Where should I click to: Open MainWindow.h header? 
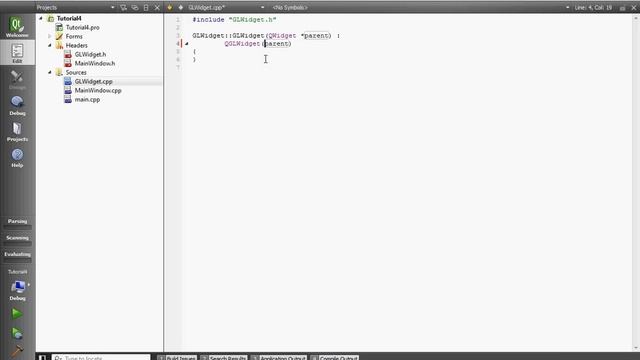coord(95,63)
